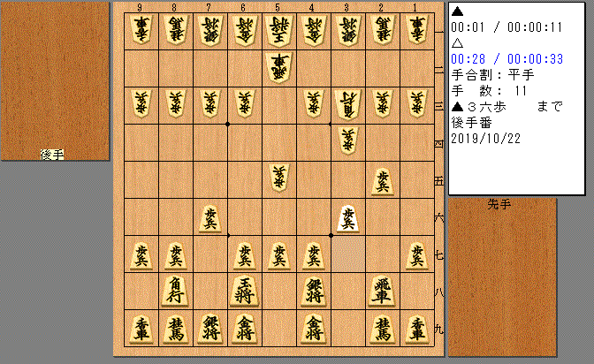Select gote's silver general at 7一
The height and width of the screenshot is (364, 594).
[x=210, y=29]
